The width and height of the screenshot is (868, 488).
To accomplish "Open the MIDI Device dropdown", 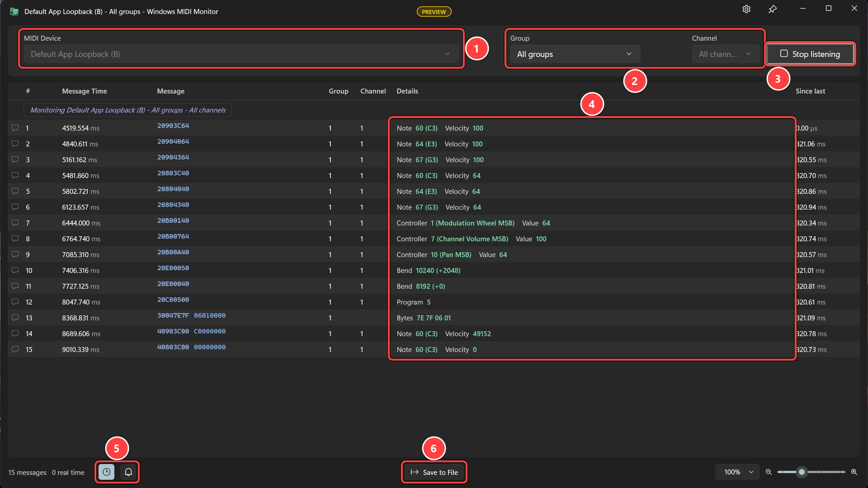I will point(241,54).
